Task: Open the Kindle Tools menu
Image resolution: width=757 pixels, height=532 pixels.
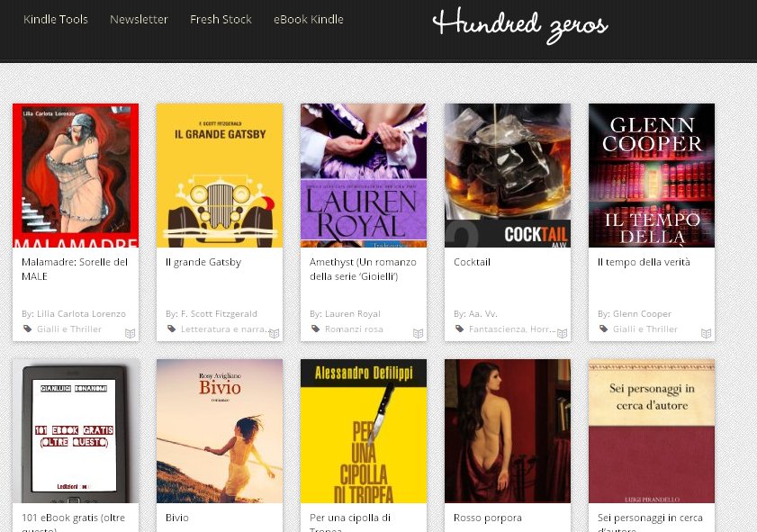Action: pos(56,19)
